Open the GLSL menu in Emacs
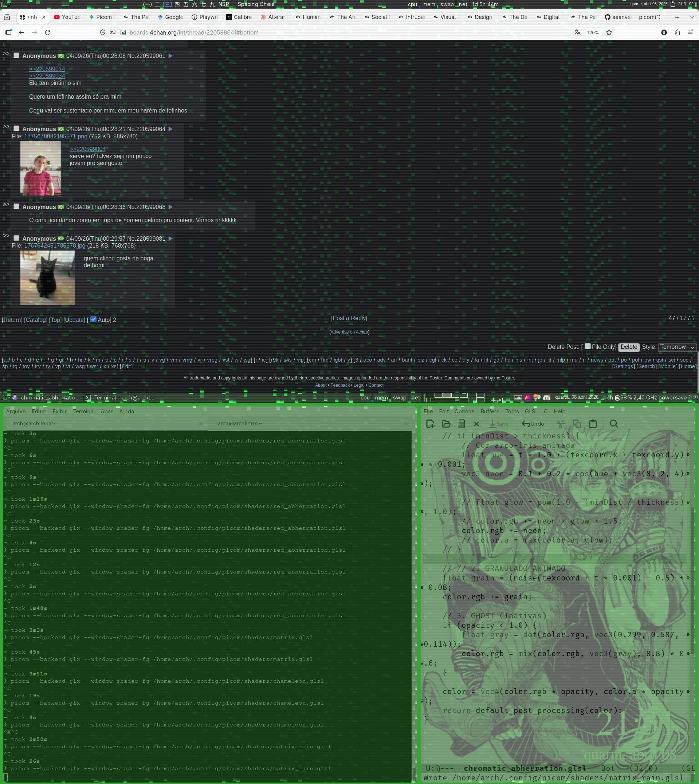Image resolution: width=699 pixels, height=784 pixels. pyautogui.click(x=531, y=411)
